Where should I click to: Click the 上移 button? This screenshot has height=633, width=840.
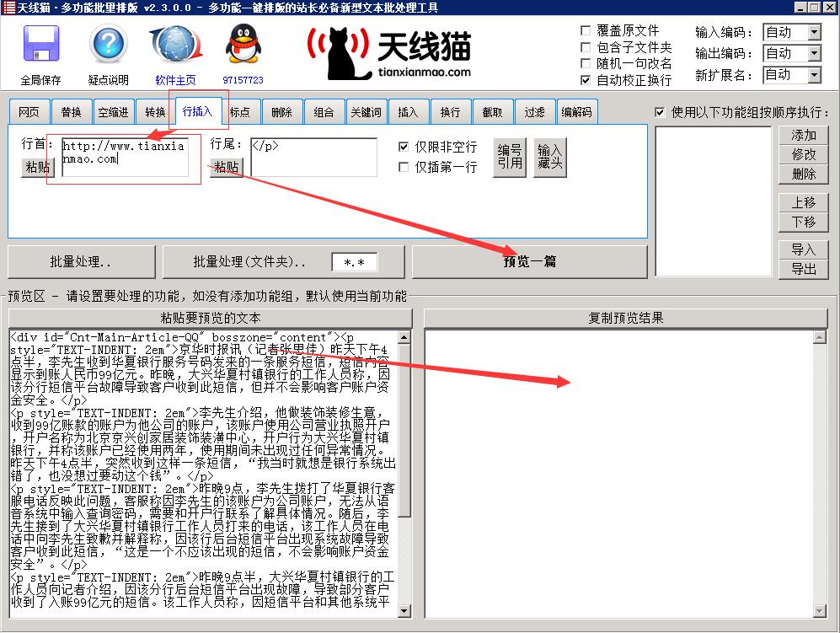[804, 202]
